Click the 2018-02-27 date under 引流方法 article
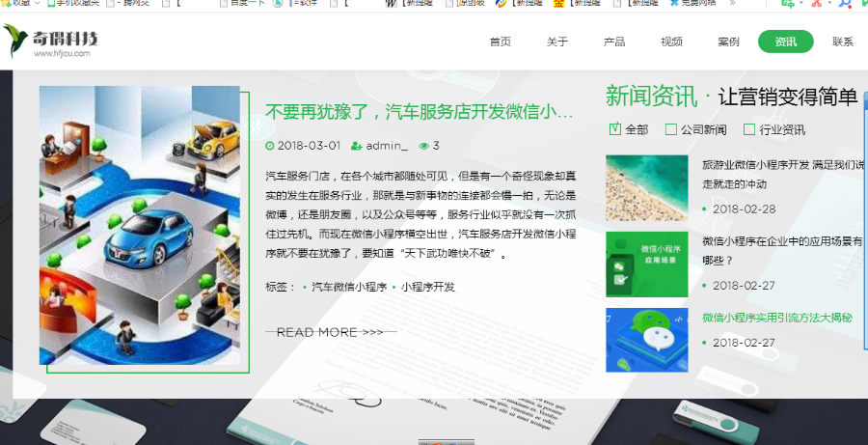The height and width of the screenshot is (445, 868). point(744,343)
